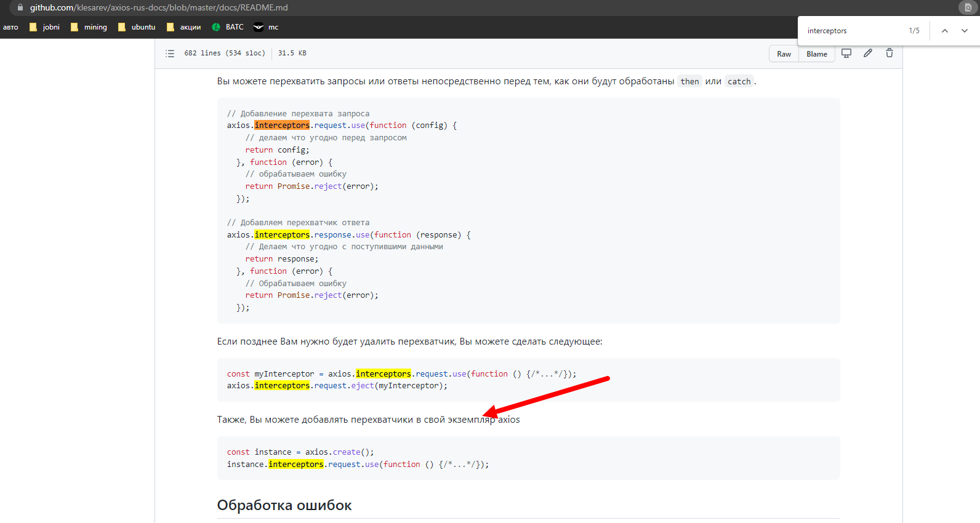
Task: Click the '31.5 KB' file size
Action: [x=292, y=54]
